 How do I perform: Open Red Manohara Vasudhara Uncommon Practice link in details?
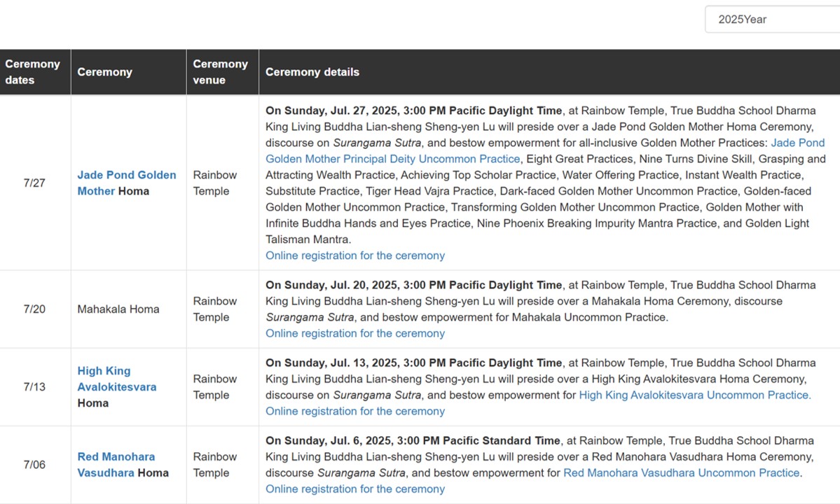pos(682,473)
